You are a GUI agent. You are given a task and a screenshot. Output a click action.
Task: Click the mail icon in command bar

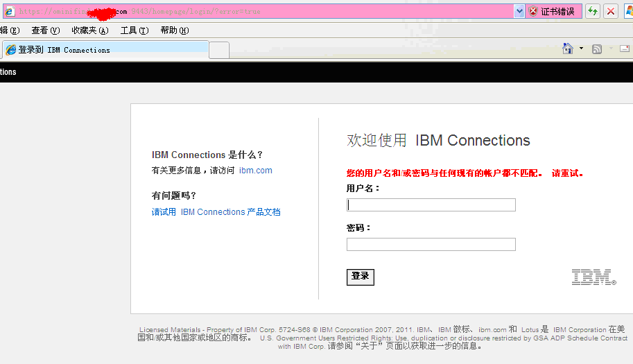(625, 49)
